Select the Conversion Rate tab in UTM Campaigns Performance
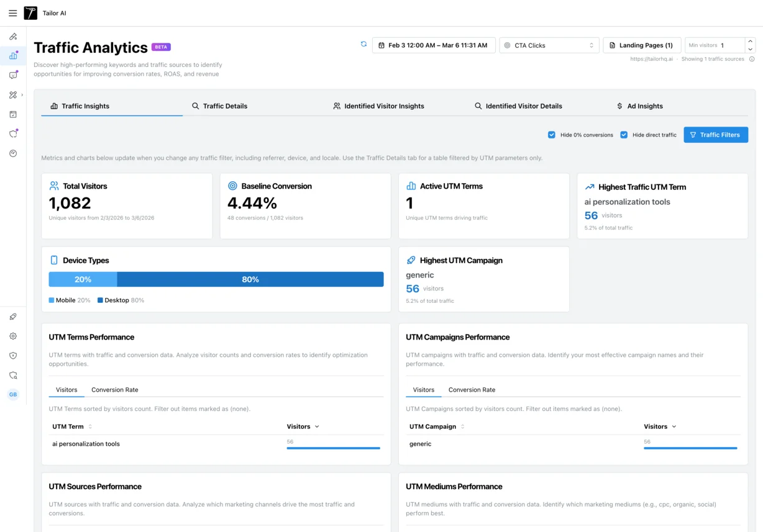This screenshot has height=532, width=763. [x=472, y=389]
